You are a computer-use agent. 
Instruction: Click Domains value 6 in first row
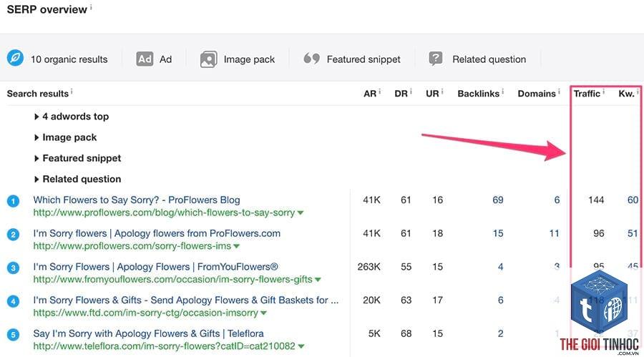557,200
